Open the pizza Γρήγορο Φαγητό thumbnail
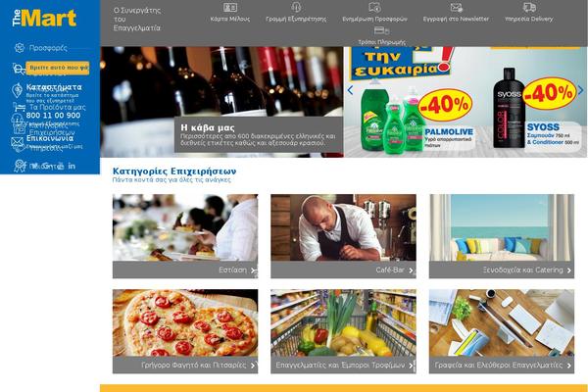The width and height of the screenshot is (588, 392). click(185, 322)
